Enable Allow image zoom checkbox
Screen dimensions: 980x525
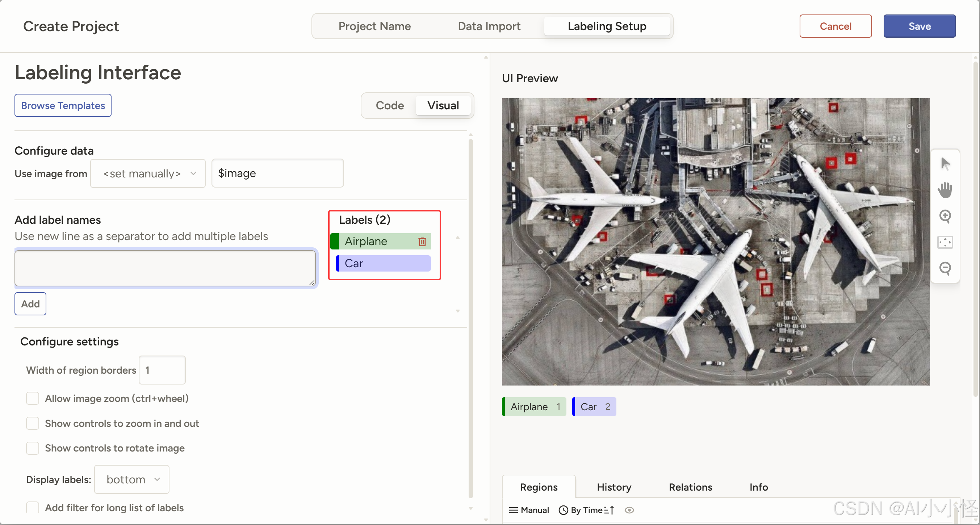[x=33, y=398]
